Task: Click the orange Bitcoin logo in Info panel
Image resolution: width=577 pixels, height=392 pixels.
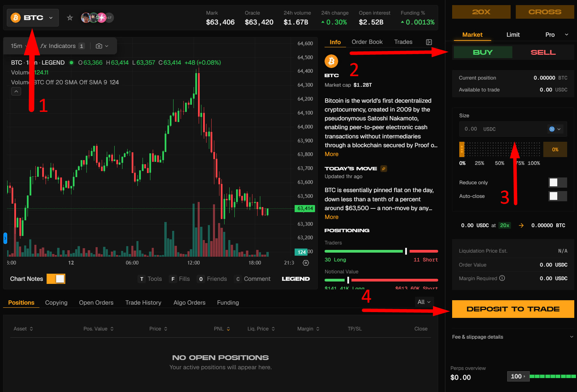Action: tap(331, 61)
